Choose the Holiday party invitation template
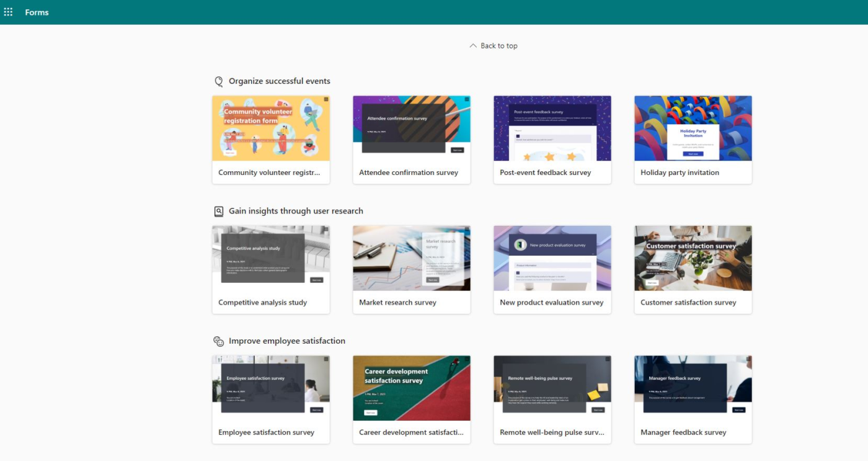The height and width of the screenshot is (461, 868). coord(693,128)
